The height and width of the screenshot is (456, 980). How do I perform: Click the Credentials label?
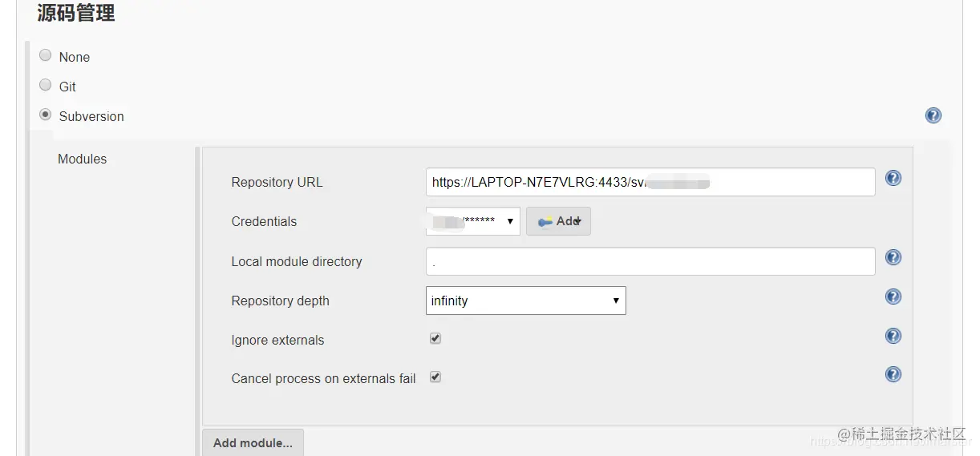pos(264,221)
